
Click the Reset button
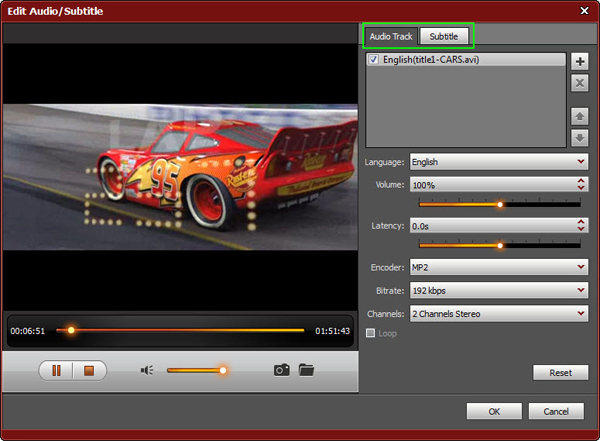[x=561, y=372]
